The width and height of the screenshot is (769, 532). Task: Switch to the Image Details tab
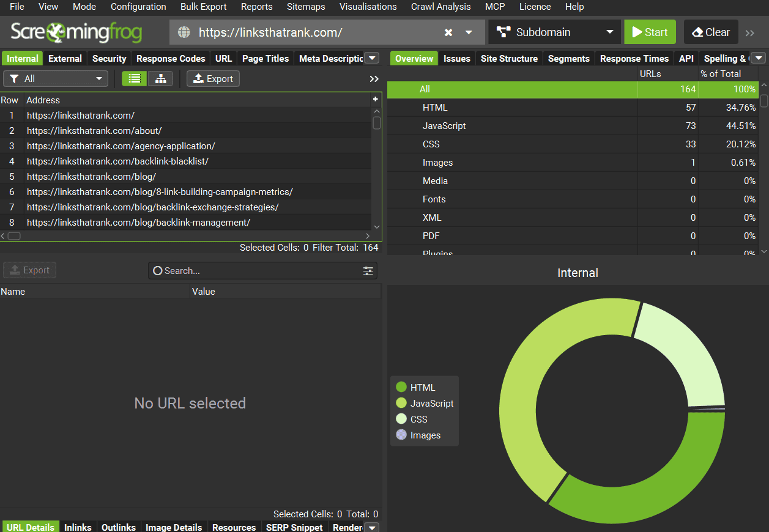point(174,527)
